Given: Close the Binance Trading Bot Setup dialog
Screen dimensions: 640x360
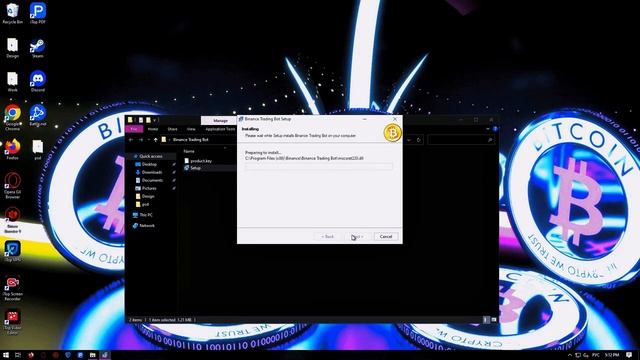Looking at the screenshot, I should pos(395,119).
